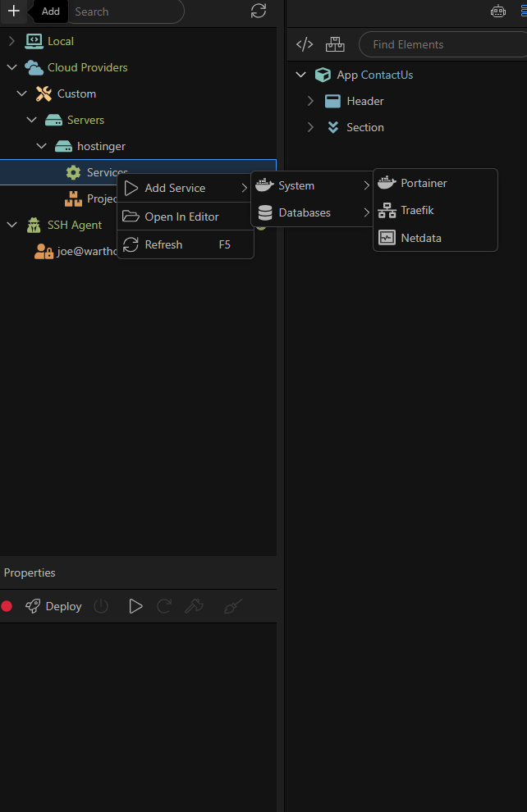Click the Deploy button
527x812 pixels.
tap(53, 606)
